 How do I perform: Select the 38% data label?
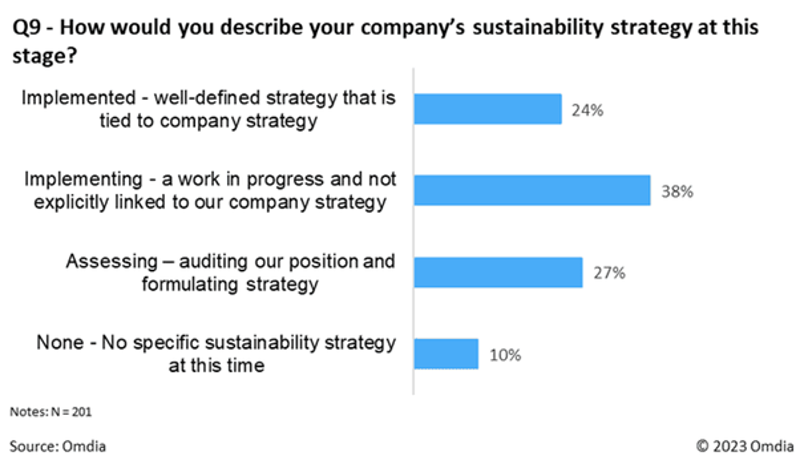(677, 192)
